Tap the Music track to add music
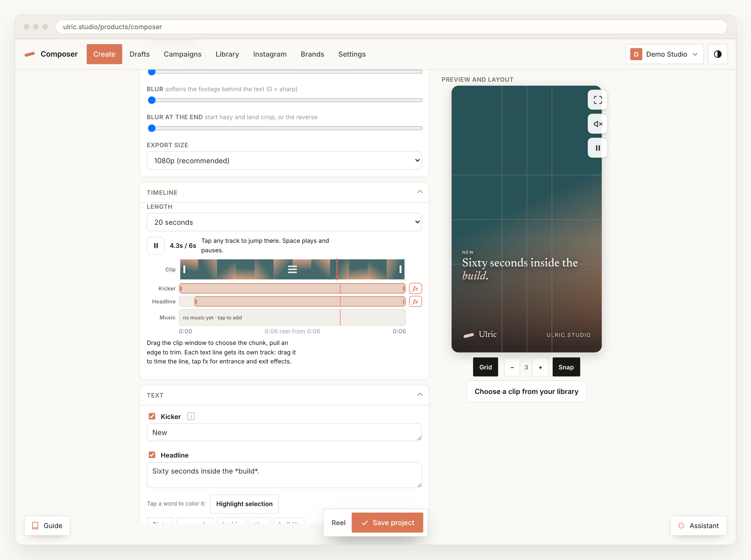This screenshot has height=560, width=751. click(x=292, y=317)
